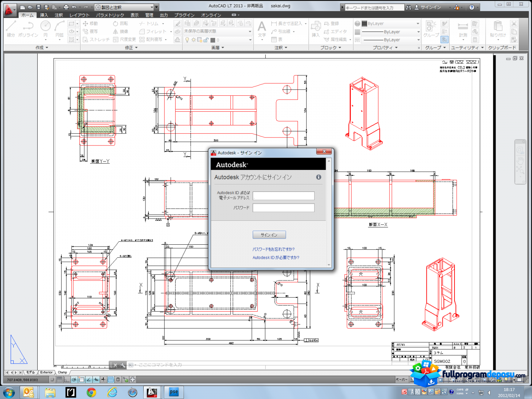Open the color ByLayer dropdown
Screen dimensions: 532x399
[391, 24]
